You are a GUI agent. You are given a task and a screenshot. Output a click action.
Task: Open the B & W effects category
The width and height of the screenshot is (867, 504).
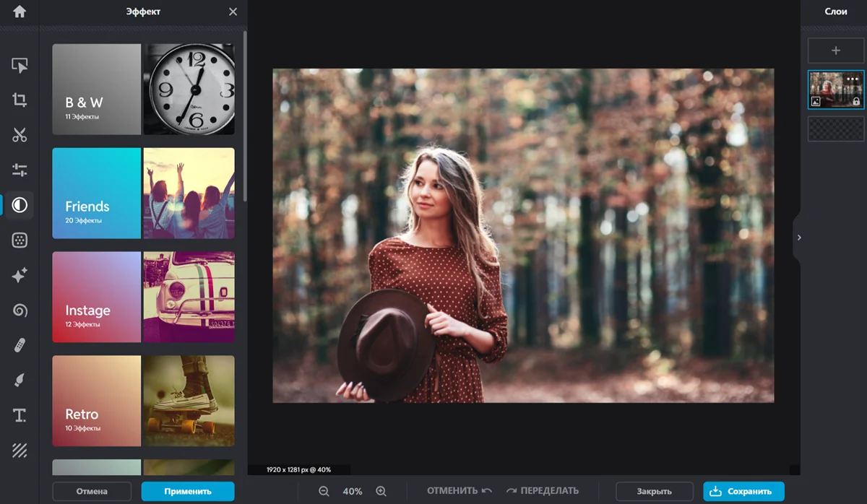[143, 90]
